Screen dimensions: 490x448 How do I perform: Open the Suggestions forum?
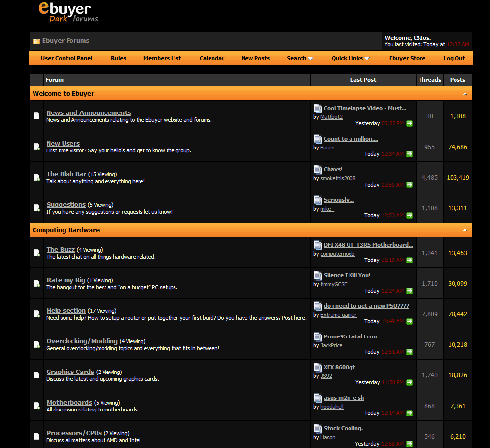[x=66, y=205]
